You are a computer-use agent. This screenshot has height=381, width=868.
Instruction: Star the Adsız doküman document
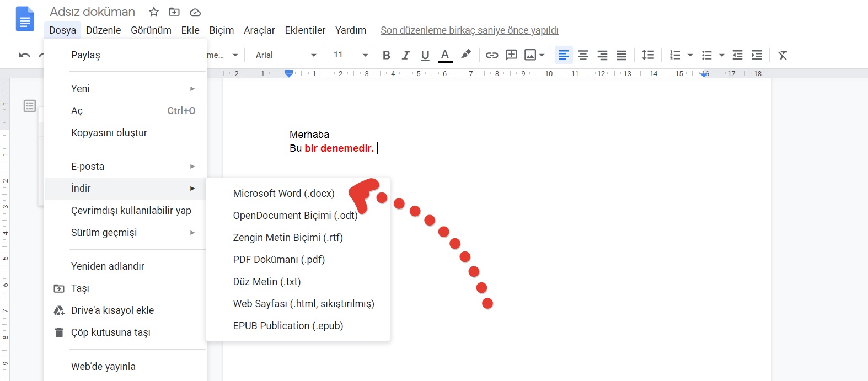[154, 12]
